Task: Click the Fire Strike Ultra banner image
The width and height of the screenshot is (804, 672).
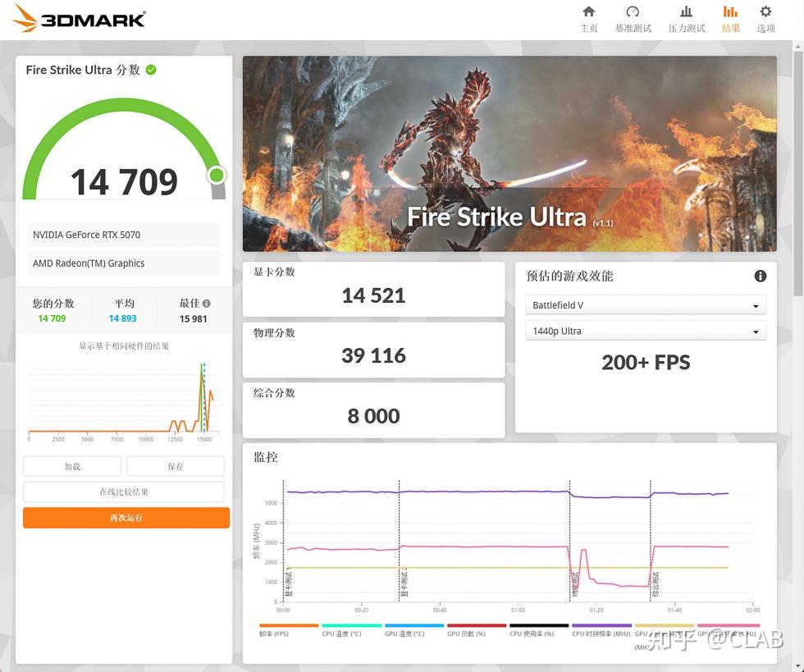Action: pos(509,153)
